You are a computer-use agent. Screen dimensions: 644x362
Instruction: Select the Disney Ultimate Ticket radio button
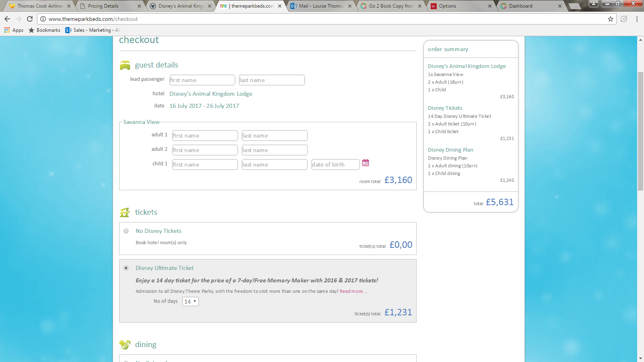pyautogui.click(x=126, y=268)
